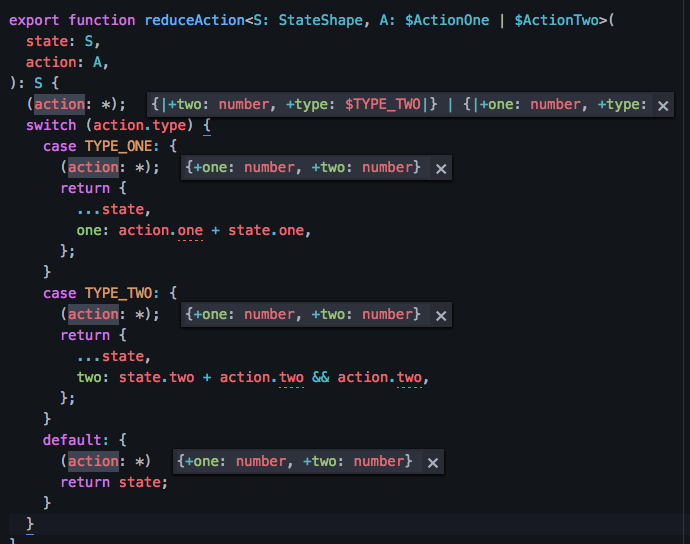Click the && operator

click(x=320, y=377)
